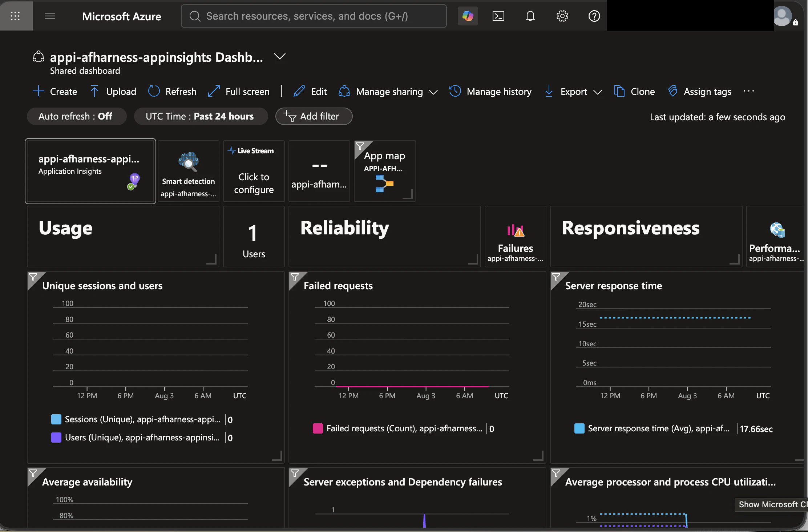Open portal settings gear
Viewport: 808px width, 532px height.
pyautogui.click(x=562, y=16)
